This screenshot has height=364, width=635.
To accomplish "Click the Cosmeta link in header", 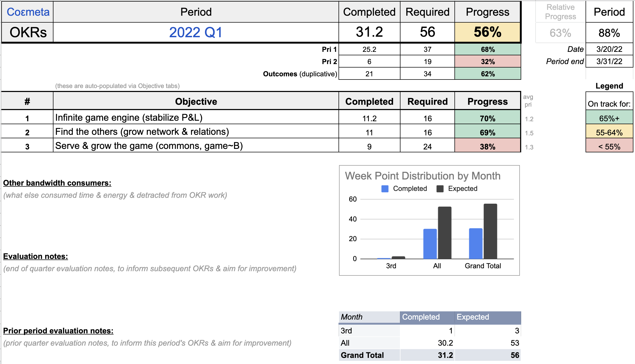I will [28, 12].
